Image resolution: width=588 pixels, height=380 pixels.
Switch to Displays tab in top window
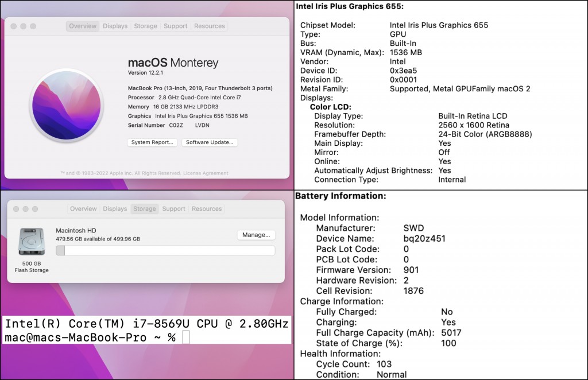[x=115, y=26]
